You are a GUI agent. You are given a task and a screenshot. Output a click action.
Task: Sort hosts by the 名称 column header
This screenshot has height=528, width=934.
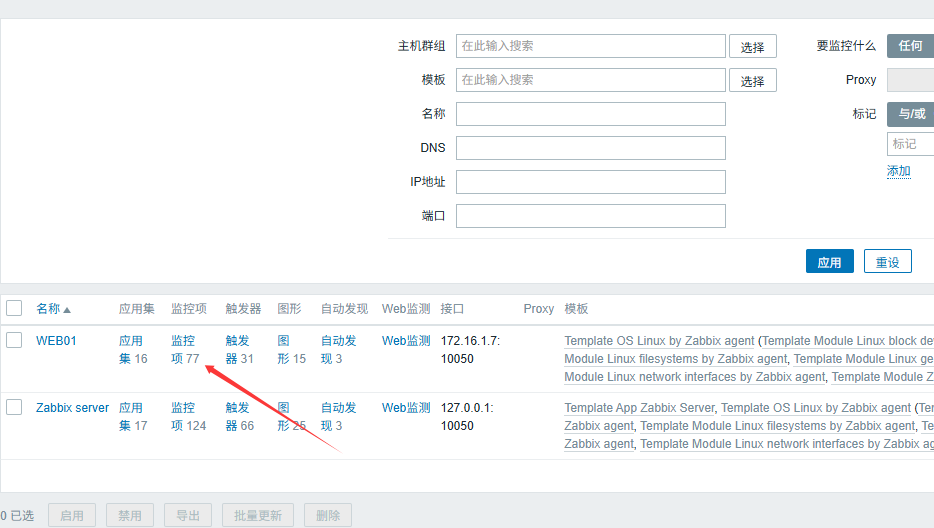pyautogui.click(x=53, y=309)
